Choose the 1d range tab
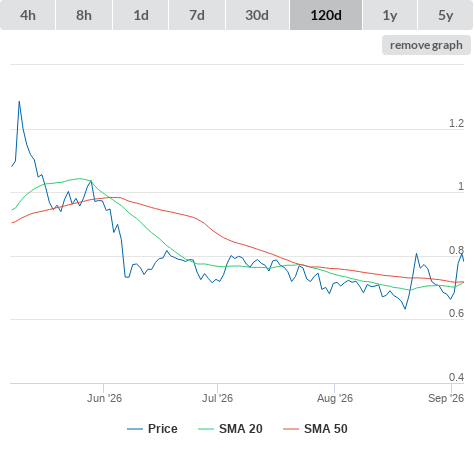Screen dimensions: 474x455 (x=141, y=15)
